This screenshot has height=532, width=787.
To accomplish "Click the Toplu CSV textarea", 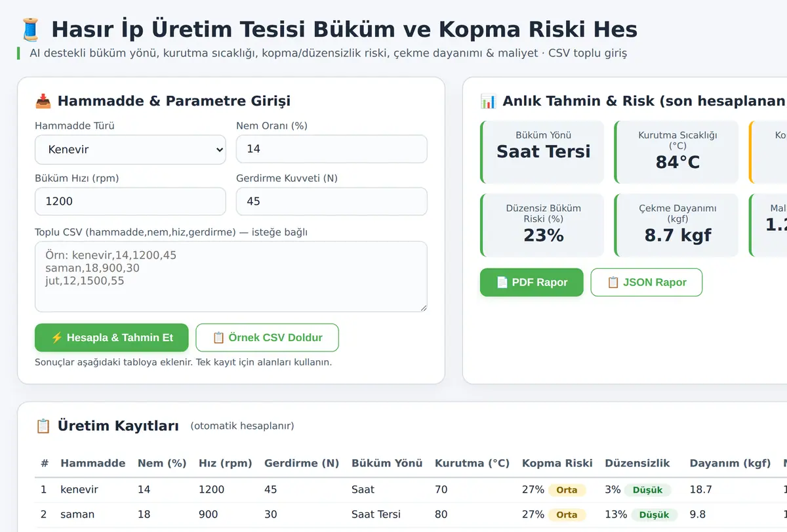I will 231,277.
